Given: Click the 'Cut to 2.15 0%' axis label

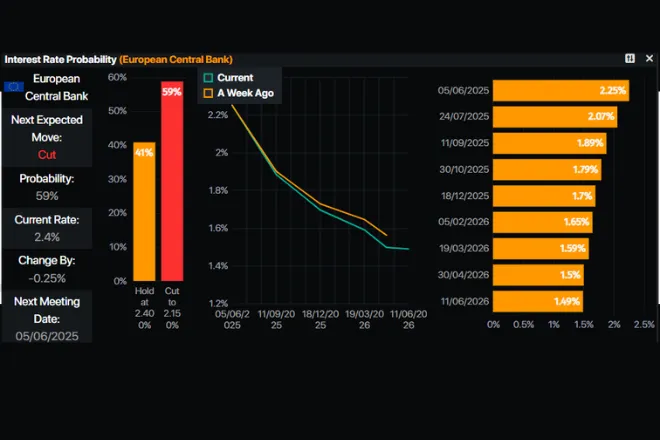Looking at the screenshot, I should (x=172, y=308).
